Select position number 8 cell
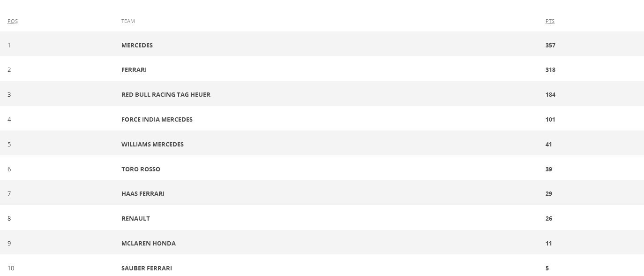Viewport: 644px width, 276px height. coord(9,218)
